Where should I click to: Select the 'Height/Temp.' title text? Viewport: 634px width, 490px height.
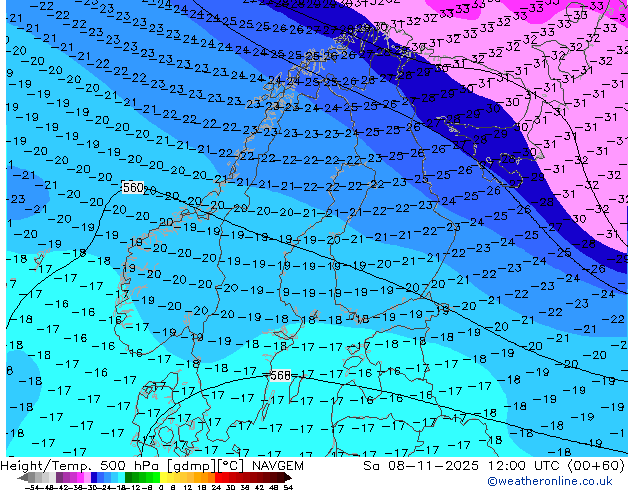(46, 466)
